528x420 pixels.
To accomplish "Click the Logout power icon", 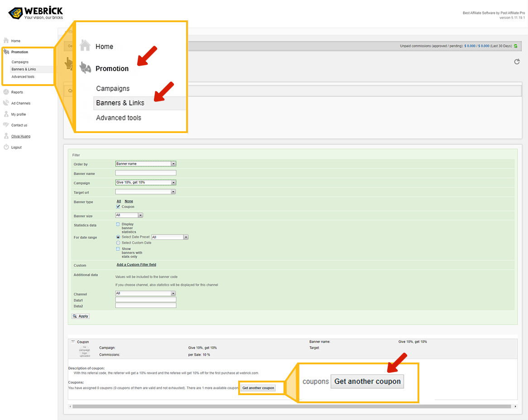I will pos(6,147).
